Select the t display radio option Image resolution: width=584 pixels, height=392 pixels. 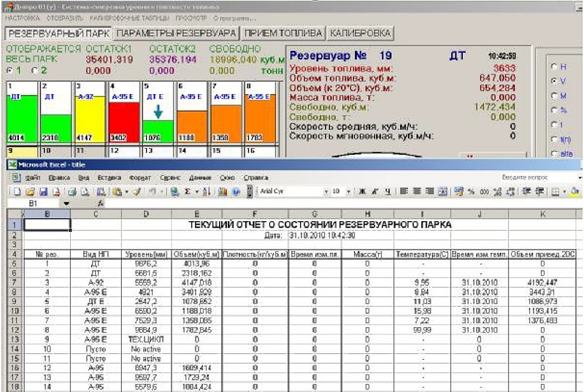click(554, 125)
